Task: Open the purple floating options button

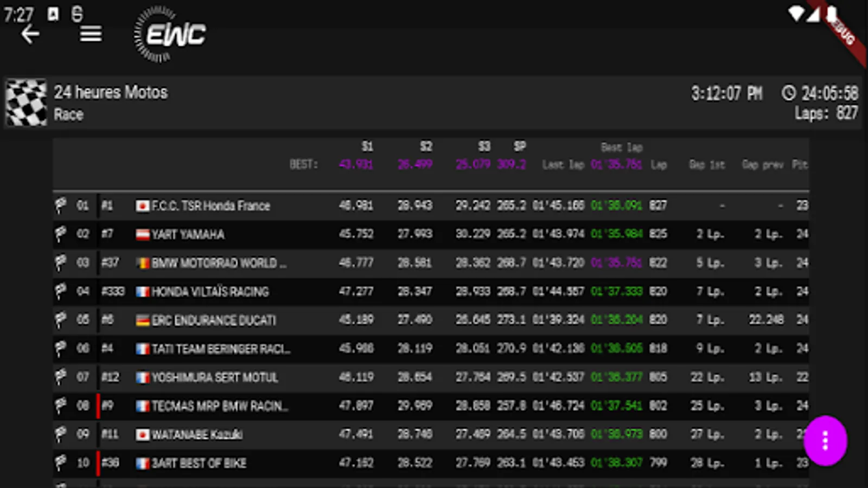Action: pyautogui.click(x=825, y=440)
